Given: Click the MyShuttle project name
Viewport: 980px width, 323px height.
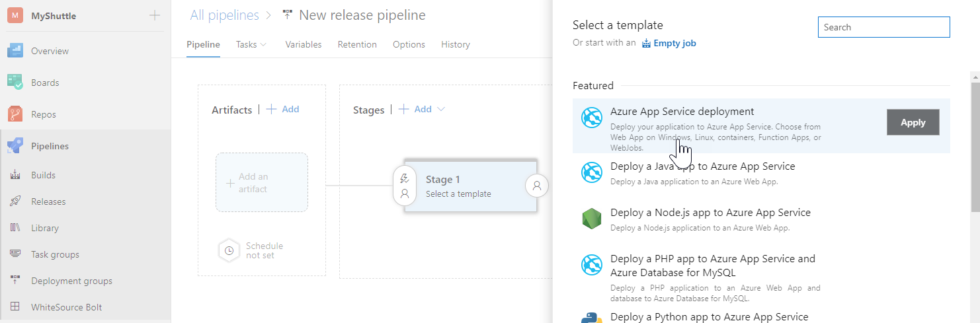Looking at the screenshot, I should point(54,16).
